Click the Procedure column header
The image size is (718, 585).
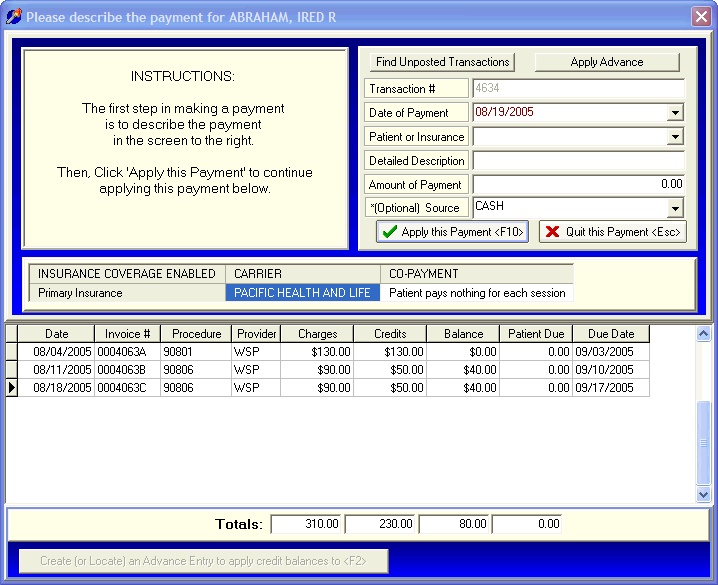(196, 334)
